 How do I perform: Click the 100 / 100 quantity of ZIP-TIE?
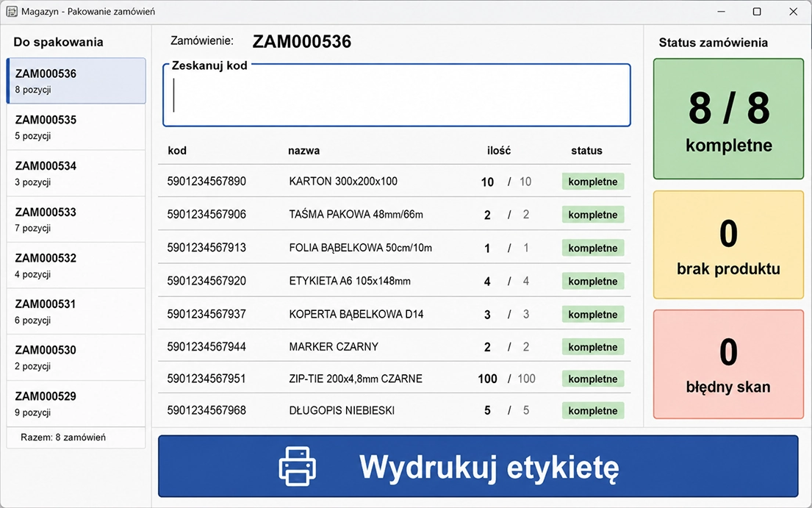click(x=506, y=379)
